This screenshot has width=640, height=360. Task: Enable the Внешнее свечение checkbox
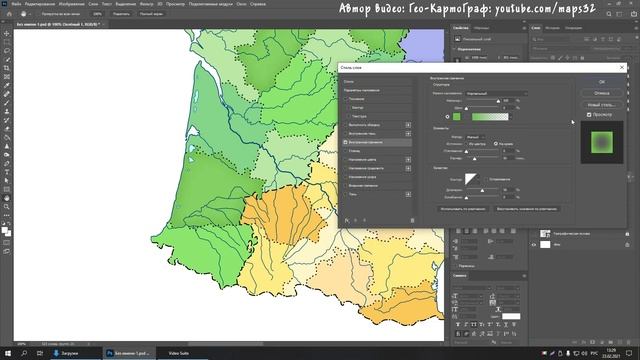[345, 186]
